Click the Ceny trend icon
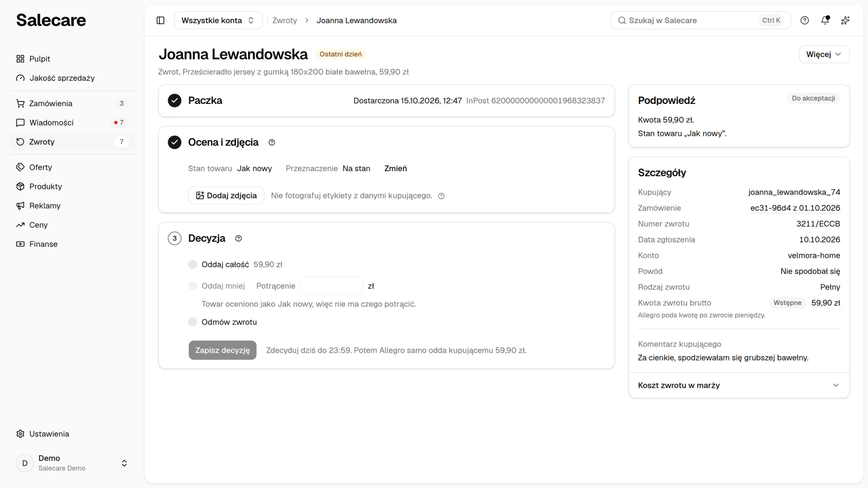 click(x=20, y=225)
